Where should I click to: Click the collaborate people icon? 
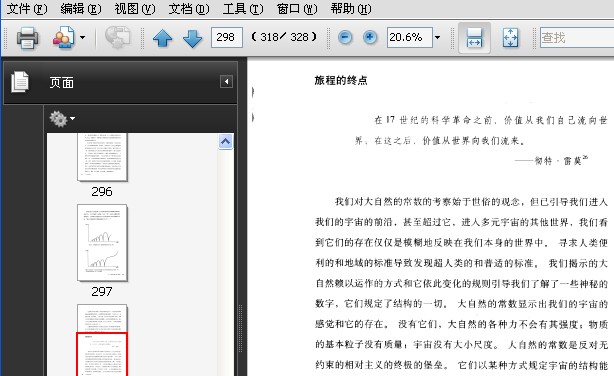[x=63, y=38]
